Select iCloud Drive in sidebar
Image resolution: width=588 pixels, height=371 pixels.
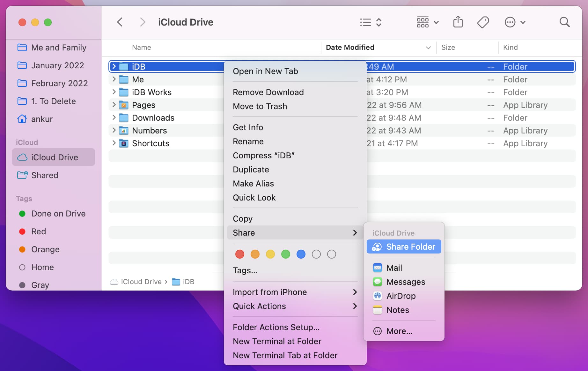(54, 157)
